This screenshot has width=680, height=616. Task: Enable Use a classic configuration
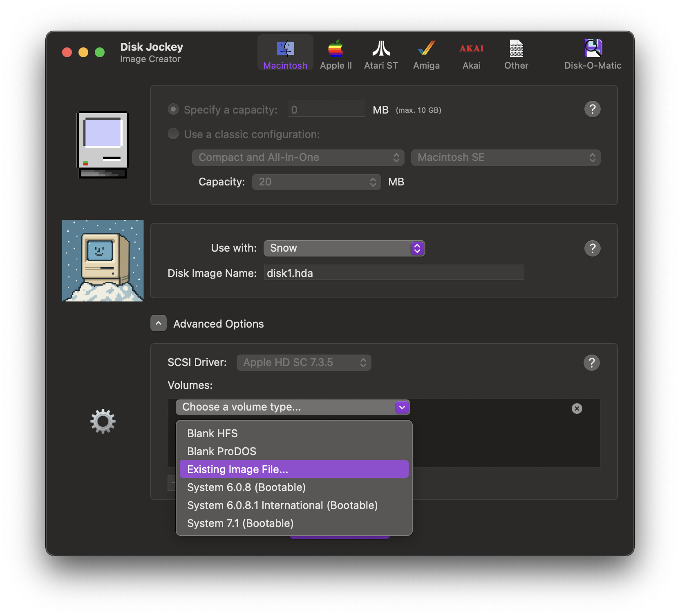(173, 134)
